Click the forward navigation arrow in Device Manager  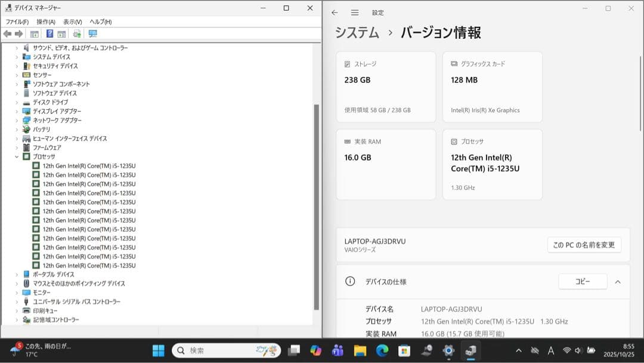(18, 34)
